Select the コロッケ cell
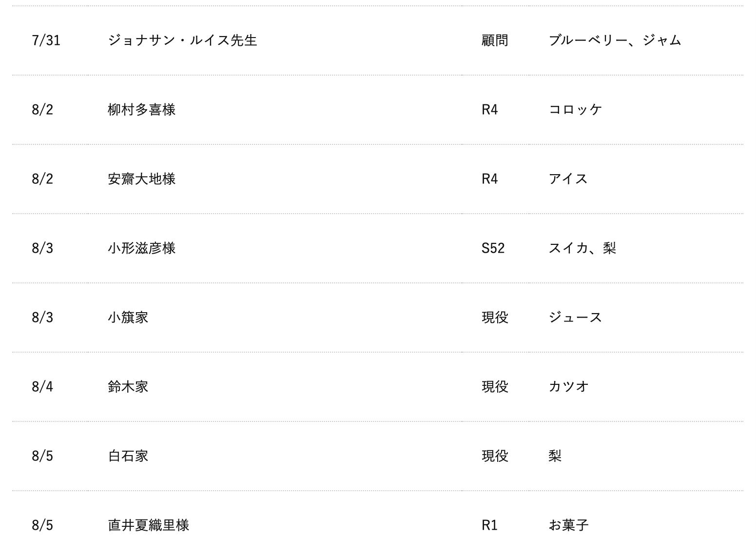 575,110
